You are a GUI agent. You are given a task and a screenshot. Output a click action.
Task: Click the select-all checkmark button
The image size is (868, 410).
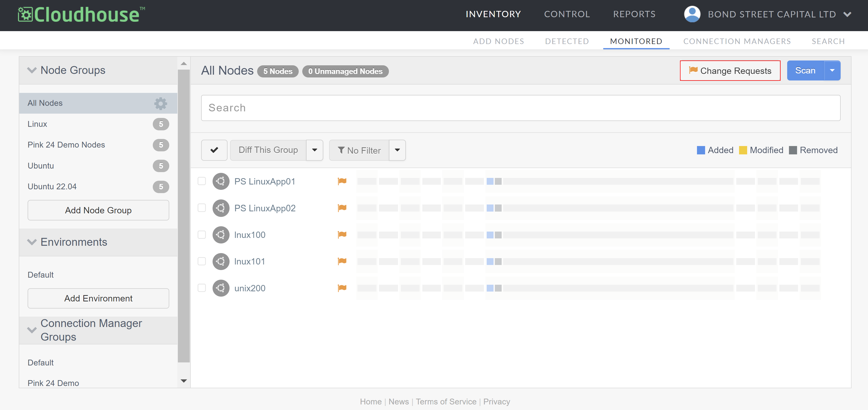click(x=214, y=150)
